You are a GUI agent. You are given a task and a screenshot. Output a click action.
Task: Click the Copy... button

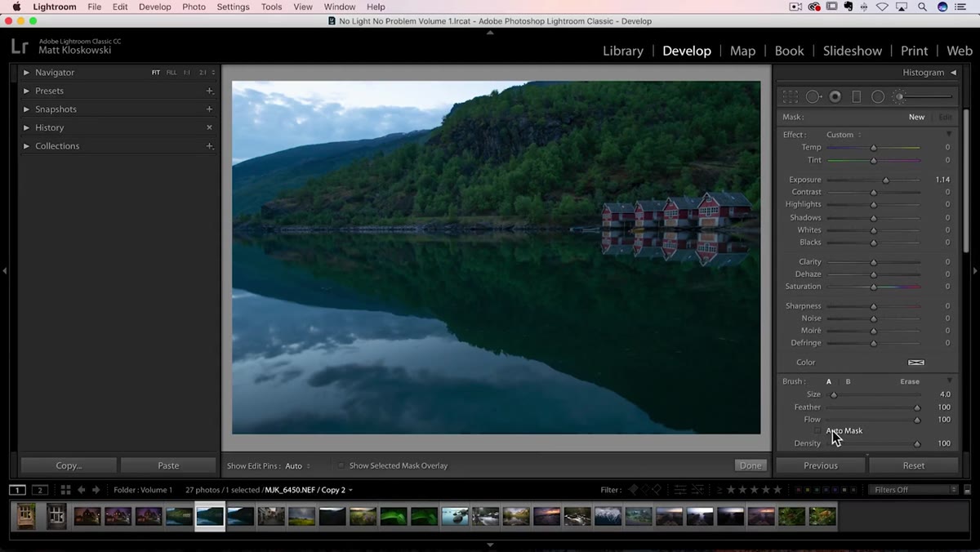(69, 465)
